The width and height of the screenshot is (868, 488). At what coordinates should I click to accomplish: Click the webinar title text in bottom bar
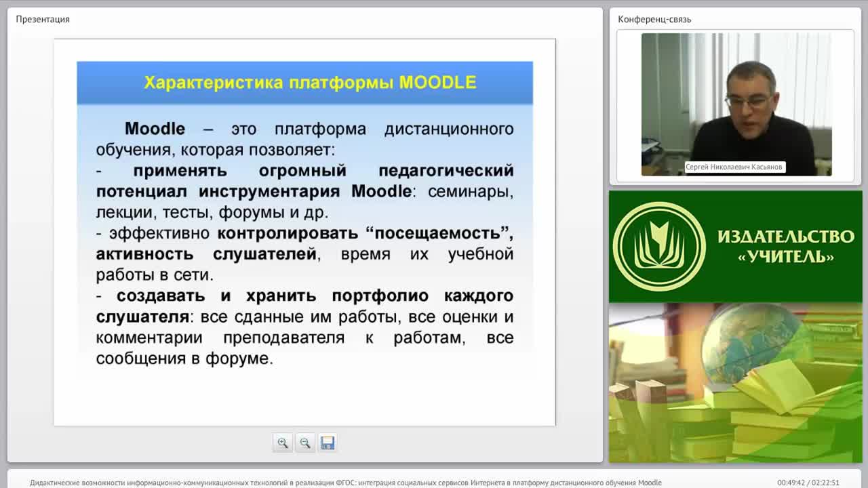tap(346, 483)
